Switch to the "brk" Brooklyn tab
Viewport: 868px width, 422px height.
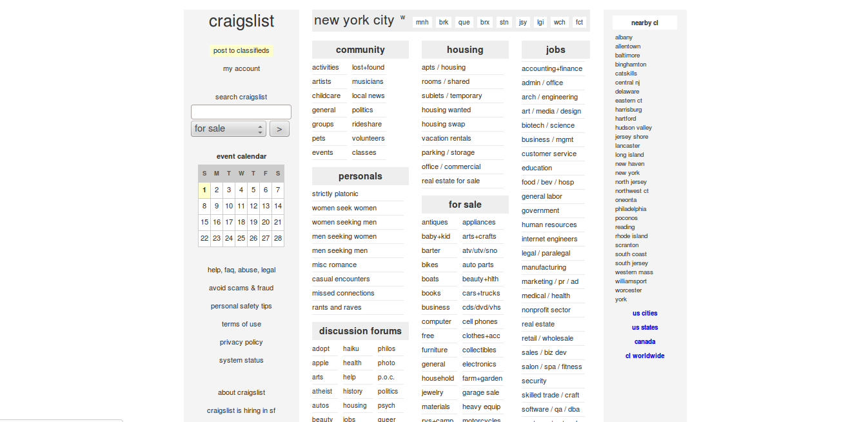(x=443, y=21)
